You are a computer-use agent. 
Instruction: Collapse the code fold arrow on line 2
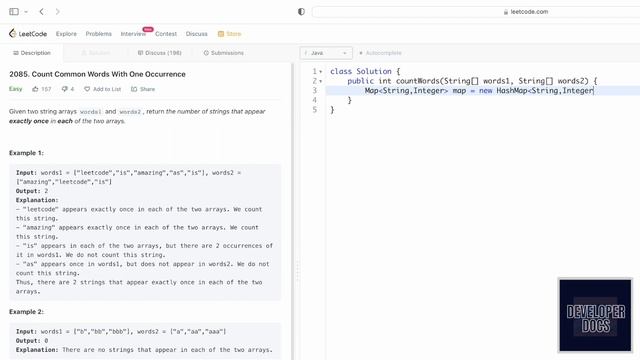(321, 81)
